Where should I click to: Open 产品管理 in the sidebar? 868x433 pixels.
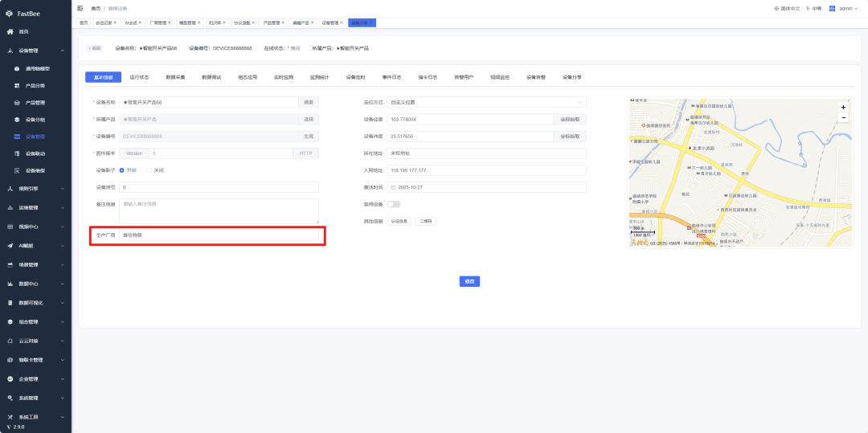(35, 103)
